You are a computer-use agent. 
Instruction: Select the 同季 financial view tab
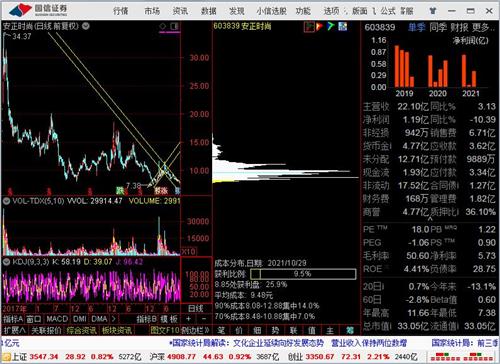(x=438, y=27)
